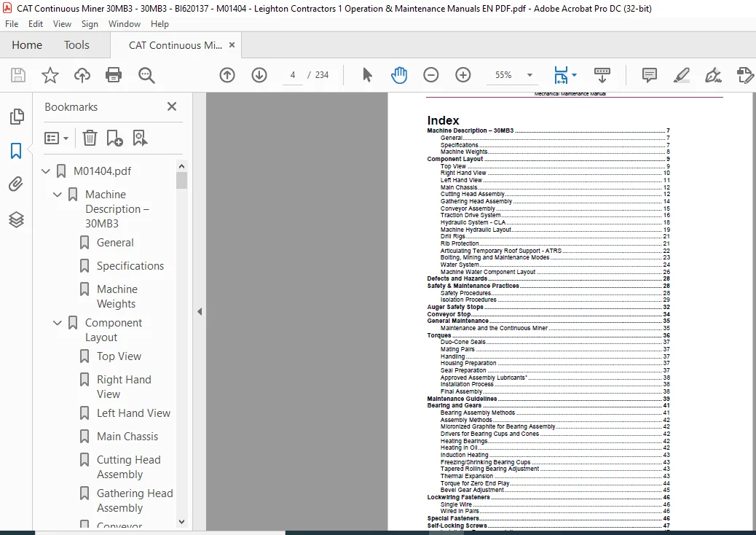Open the Top View bookmark
This screenshot has width=756, height=535.
click(x=119, y=356)
